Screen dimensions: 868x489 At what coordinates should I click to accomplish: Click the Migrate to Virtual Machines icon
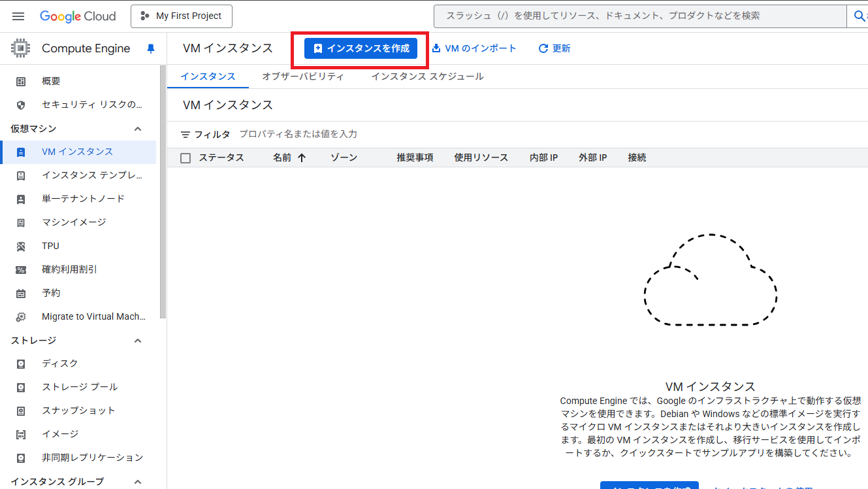tap(21, 317)
